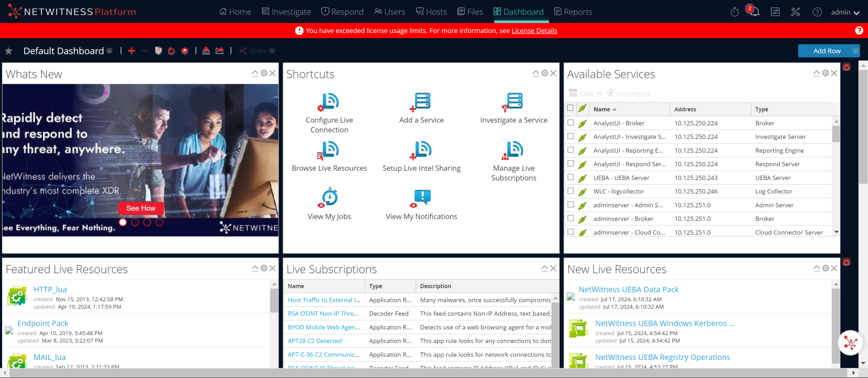The height and width of the screenshot is (378, 868).
Task: Open the NetWitness UEBA Data Pack link
Action: (x=629, y=289)
